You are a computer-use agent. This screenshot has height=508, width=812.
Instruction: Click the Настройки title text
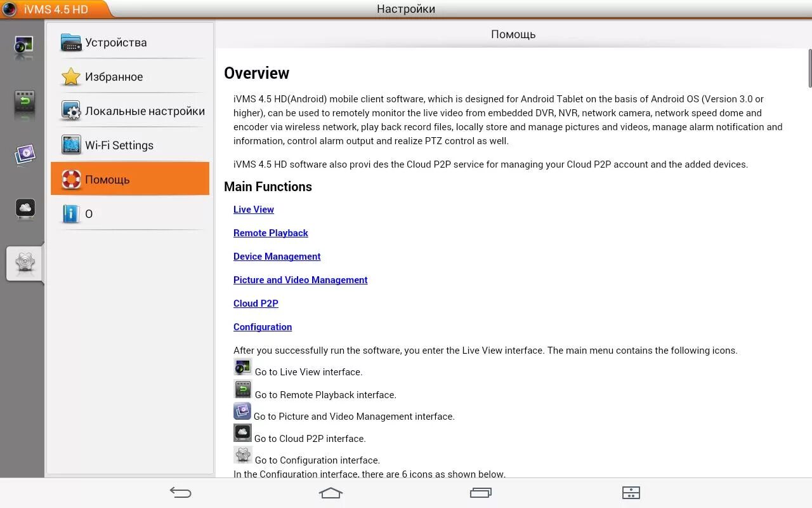click(406, 9)
